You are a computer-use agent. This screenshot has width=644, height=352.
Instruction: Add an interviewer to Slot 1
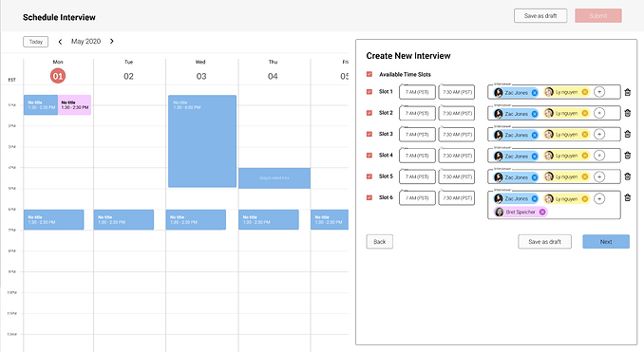(599, 92)
